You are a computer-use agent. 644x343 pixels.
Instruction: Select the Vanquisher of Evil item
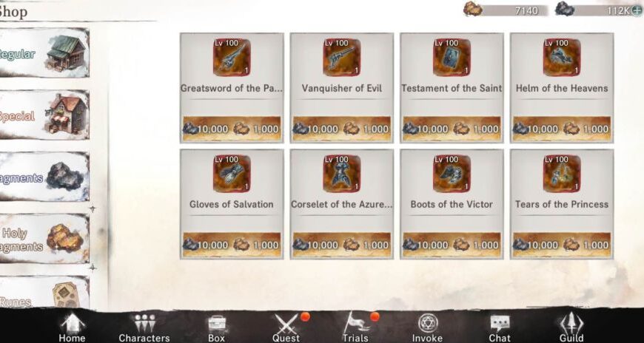pyautogui.click(x=342, y=88)
